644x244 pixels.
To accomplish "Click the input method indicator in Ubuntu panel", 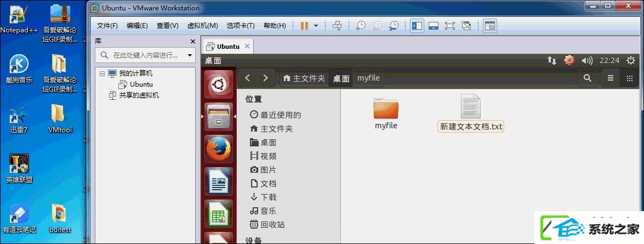I will tap(569, 60).
